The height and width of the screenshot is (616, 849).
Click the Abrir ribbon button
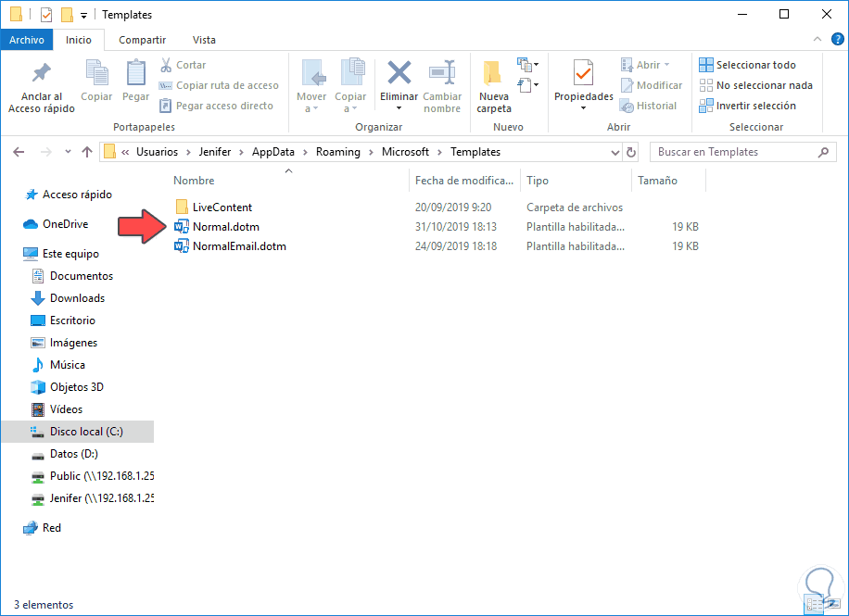[645, 65]
